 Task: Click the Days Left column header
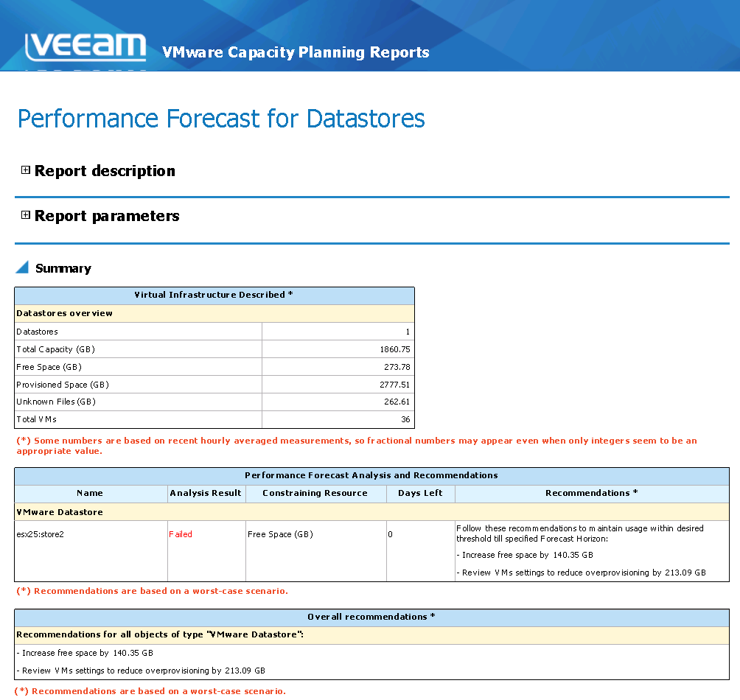(421, 494)
